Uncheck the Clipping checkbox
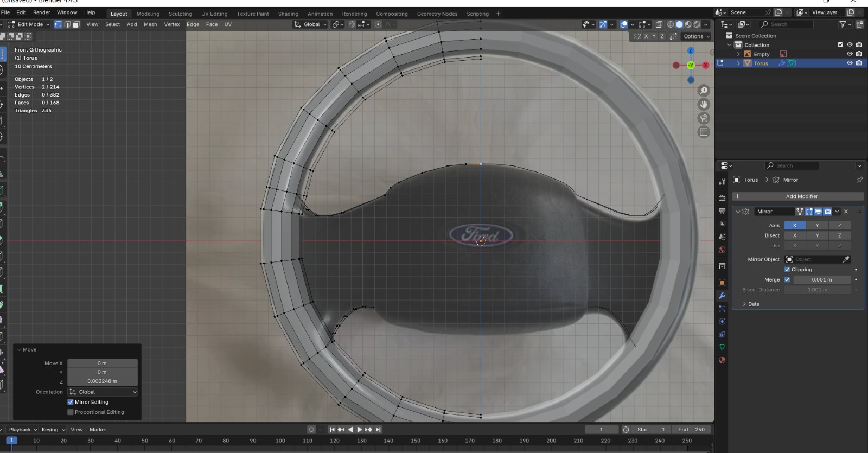 pyautogui.click(x=787, y=270)
